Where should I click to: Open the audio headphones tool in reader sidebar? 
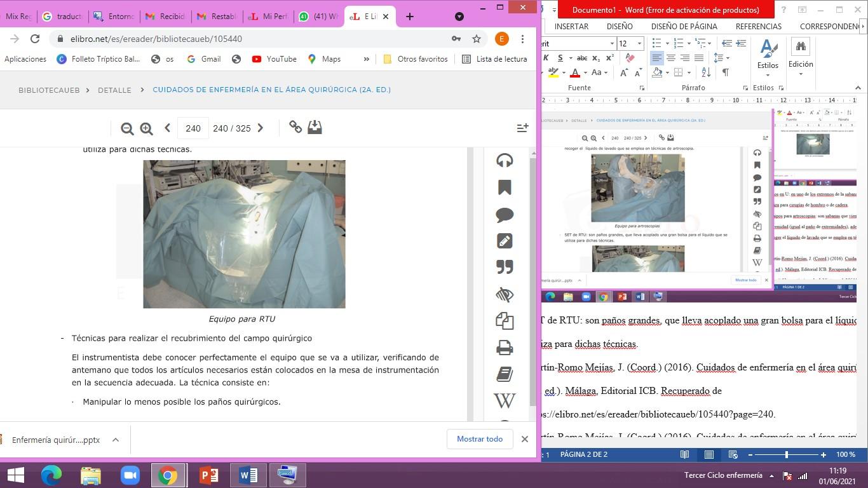click(x=505, y=160)
